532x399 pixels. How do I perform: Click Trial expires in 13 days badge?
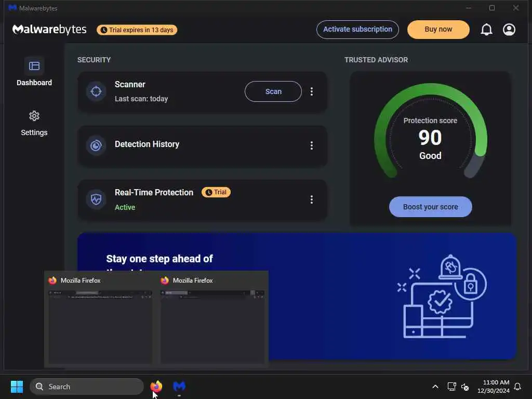coord(137,30)
